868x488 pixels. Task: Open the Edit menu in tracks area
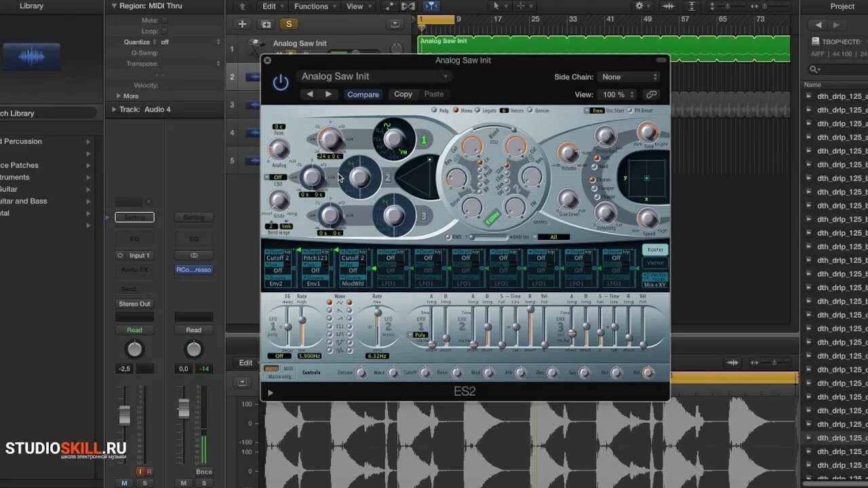click(272, 6)
